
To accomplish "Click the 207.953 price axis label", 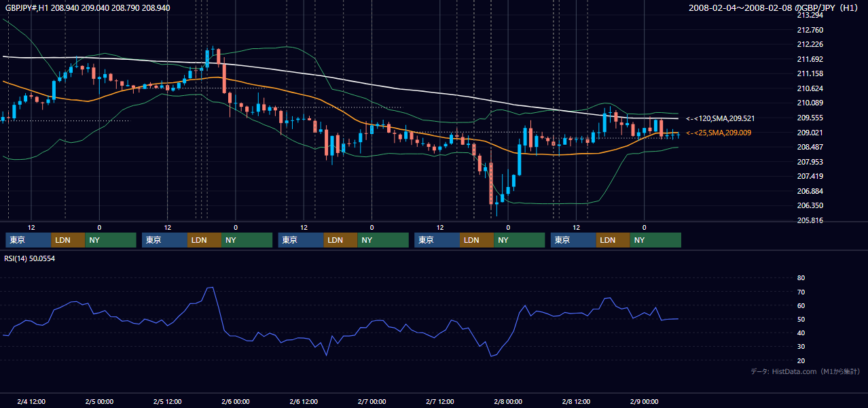I will coord(810,162).
